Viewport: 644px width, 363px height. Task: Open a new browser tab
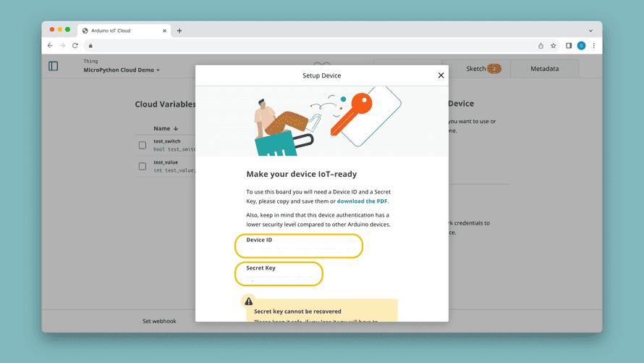pos(179,30)
